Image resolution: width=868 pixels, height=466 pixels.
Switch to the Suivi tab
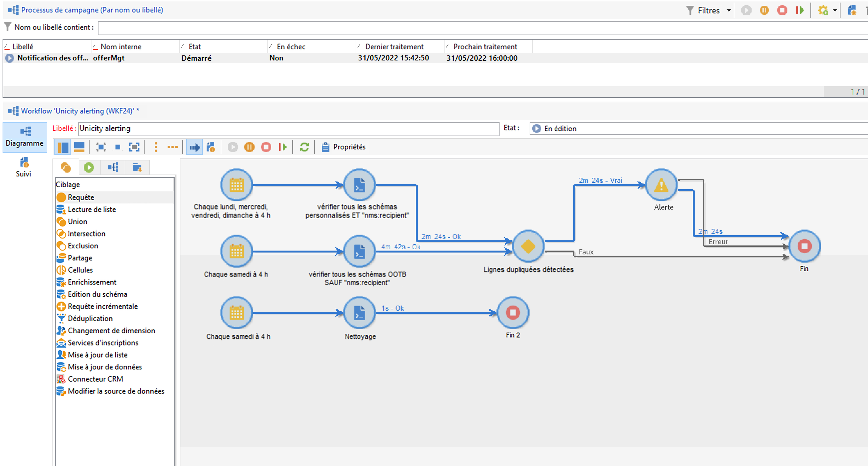click(24, 167)
